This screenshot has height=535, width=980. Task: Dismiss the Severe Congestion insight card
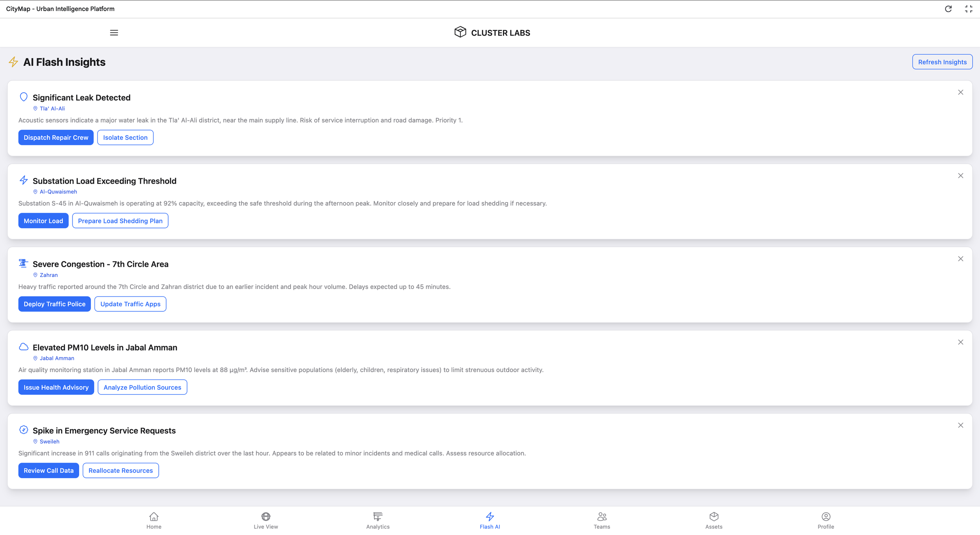click(x=961, y=258)
